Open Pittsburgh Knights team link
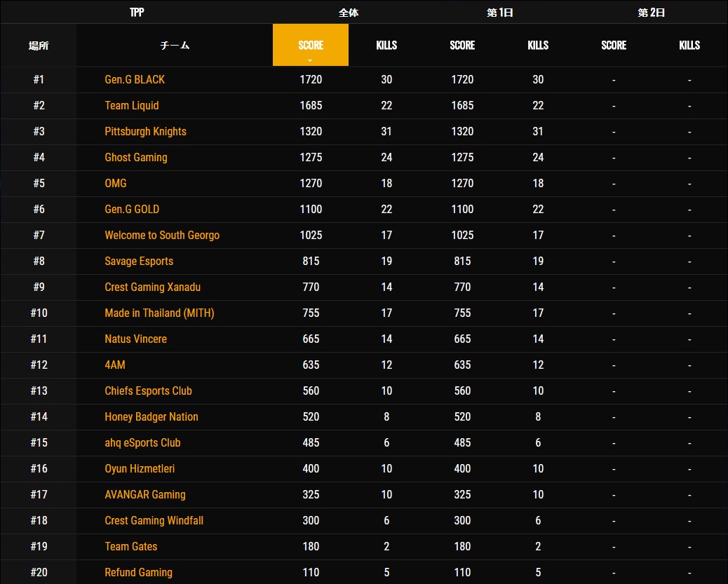 [x=145, y=131]
